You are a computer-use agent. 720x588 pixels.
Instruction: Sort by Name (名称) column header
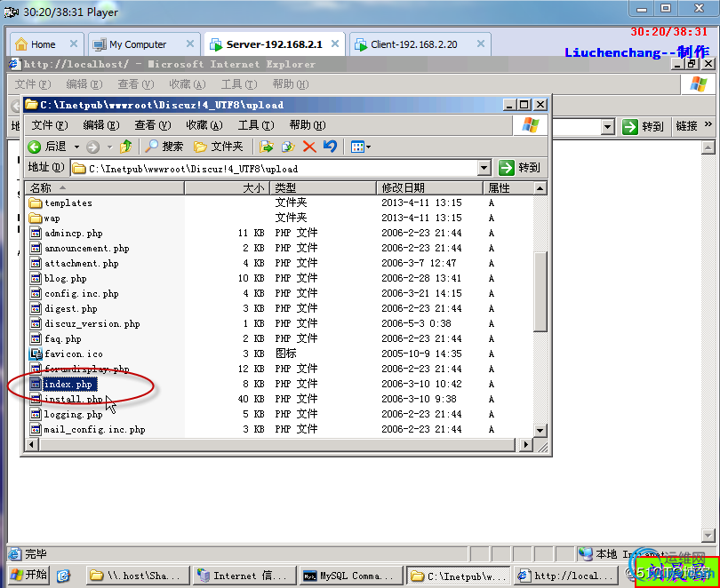[105, 188]
